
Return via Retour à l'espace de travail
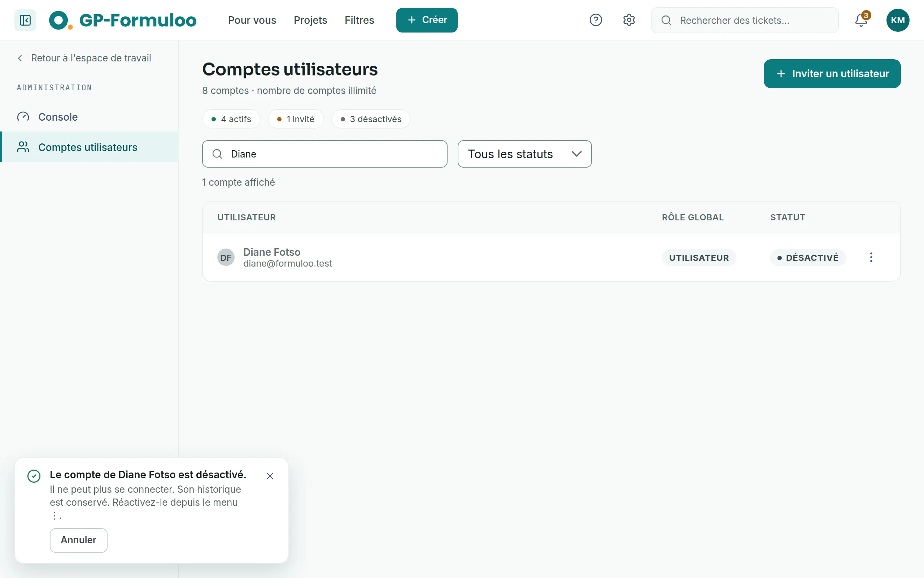click(84, 58)
